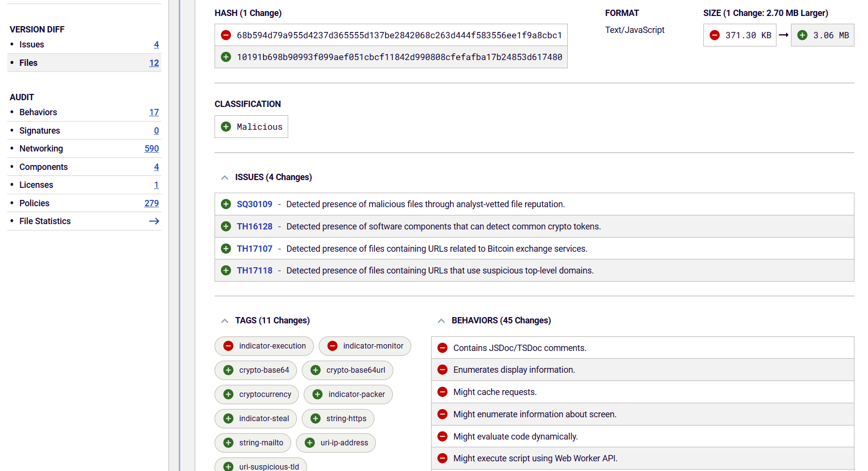Collapse the TAGS section
Image resolution: width=868 pixels, height=471 pixels.
pyautogui.click(x=225, y=321)
